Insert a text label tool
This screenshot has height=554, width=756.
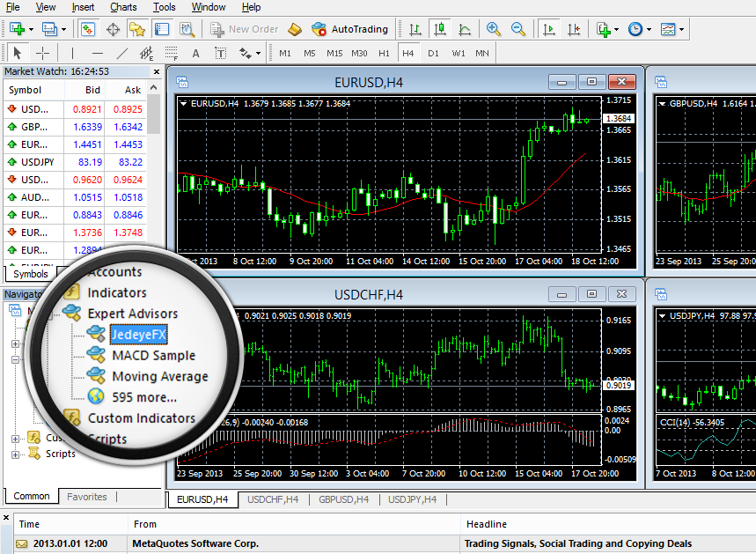click(218, 53)
